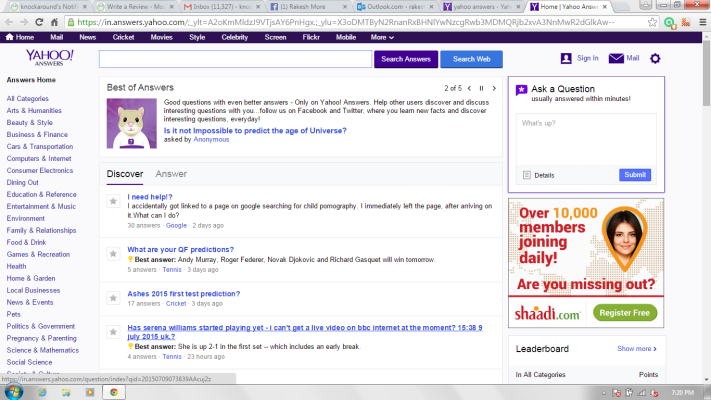Open Chrome menu hamburger icon
The width and height of the screenshot is (711, 400).
coord(702,22)
